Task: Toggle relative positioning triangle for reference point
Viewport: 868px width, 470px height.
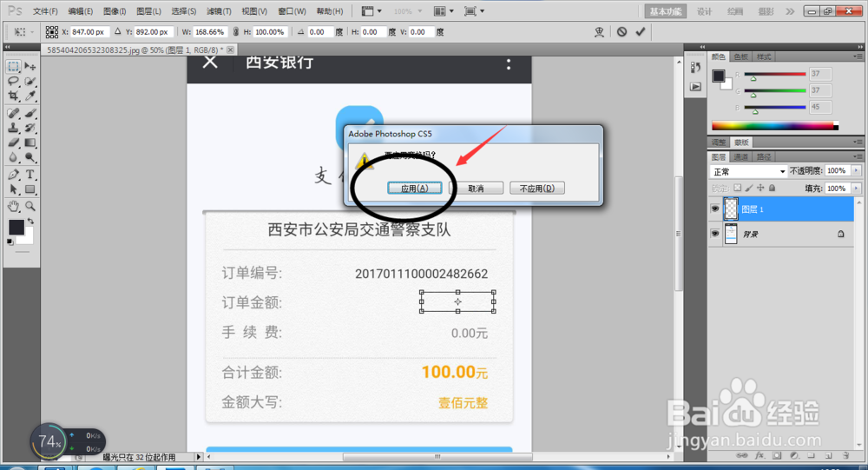Action: 117,31
